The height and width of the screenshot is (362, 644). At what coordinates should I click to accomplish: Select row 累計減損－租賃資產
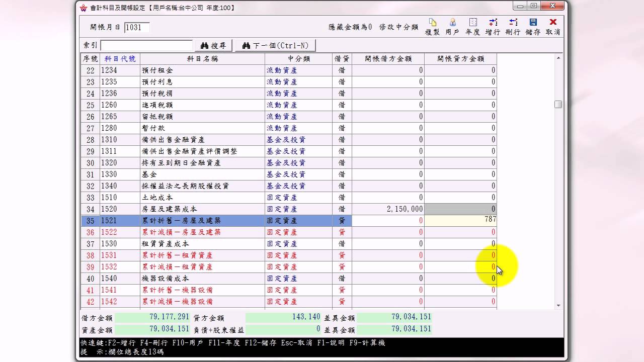tap(289, 267)
